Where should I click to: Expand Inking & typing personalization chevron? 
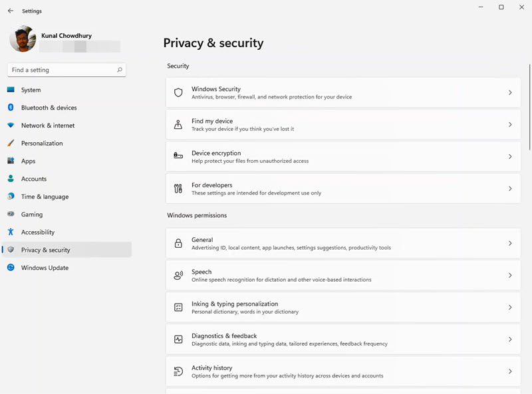tap(510, 307)
